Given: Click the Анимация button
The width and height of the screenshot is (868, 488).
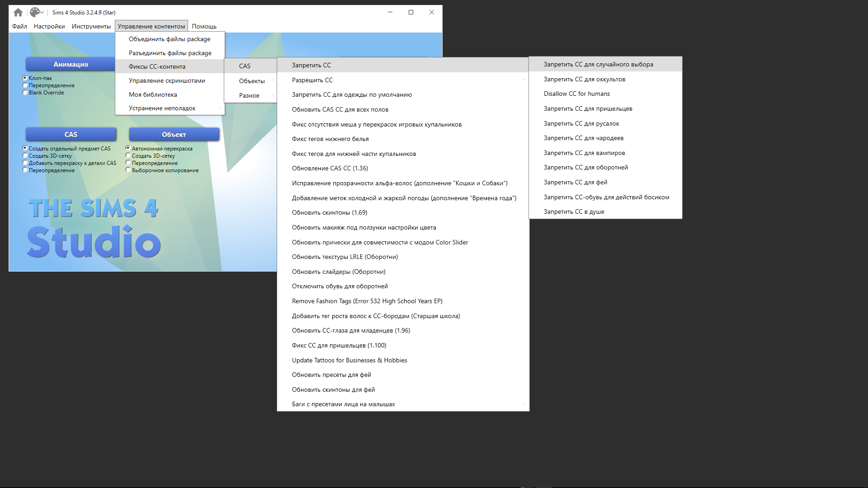Looking at the screenshot, I should [71, 64].
